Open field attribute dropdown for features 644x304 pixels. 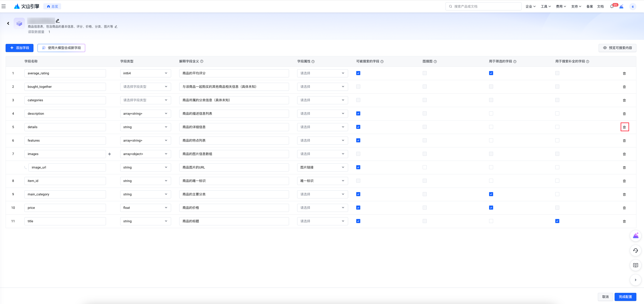[323, 141]
